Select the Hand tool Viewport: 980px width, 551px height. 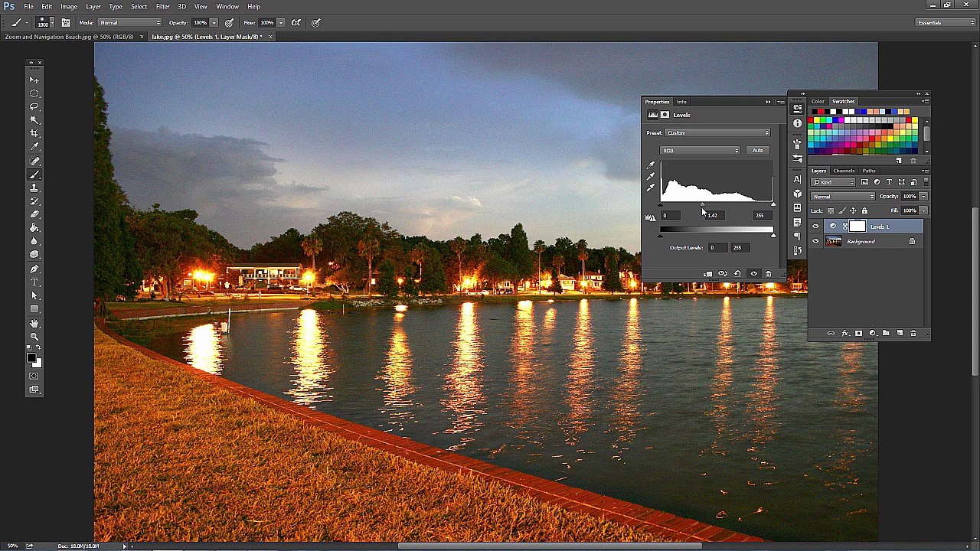tap(34, 323)
